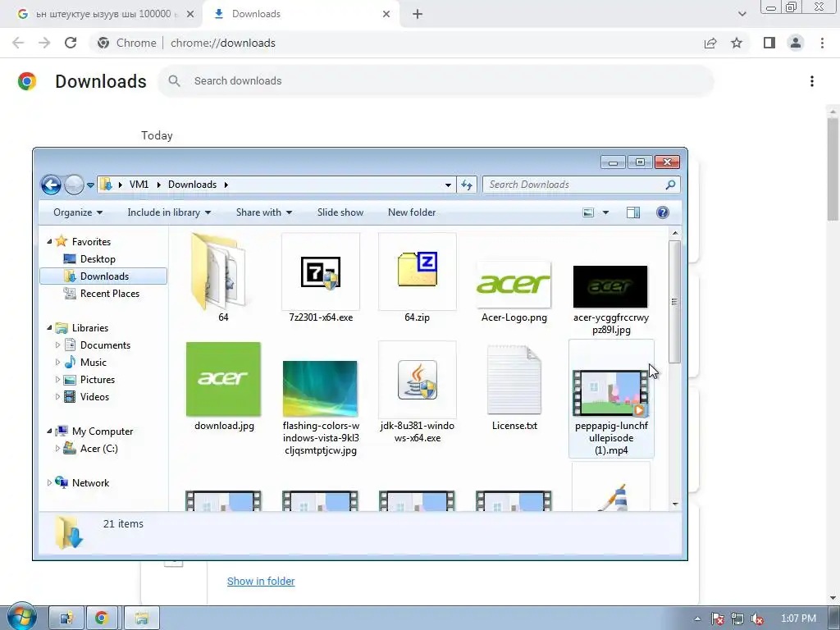The width and height of the screenshot is (840, 630).
Task: Select the License.txt file
Action: (514, 380)
